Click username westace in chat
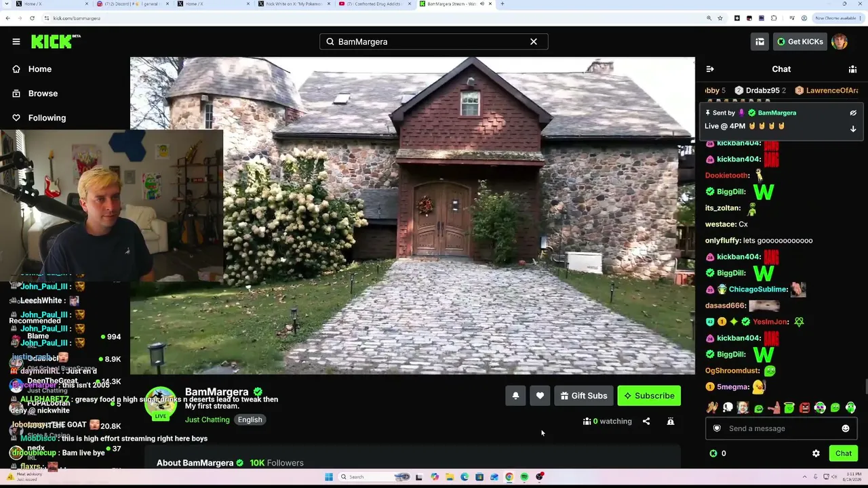This screenshot has height=488, width=868. [x=721, y=224]
